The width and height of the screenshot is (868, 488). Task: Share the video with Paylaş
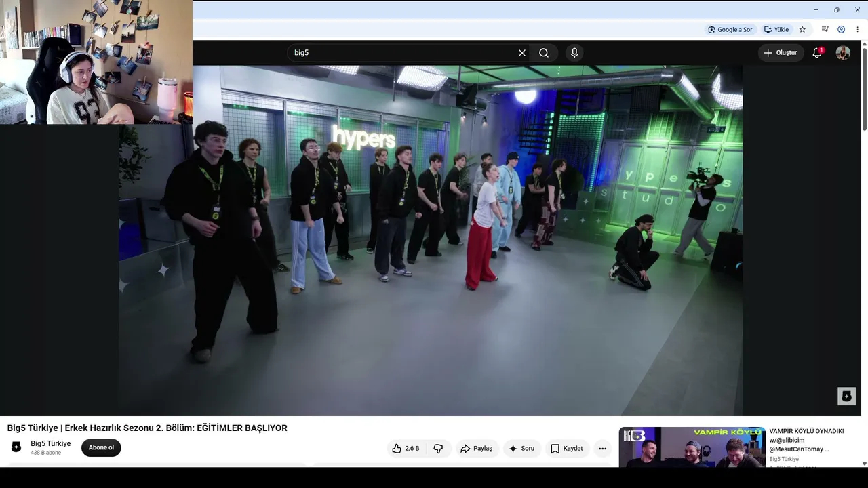476,449
